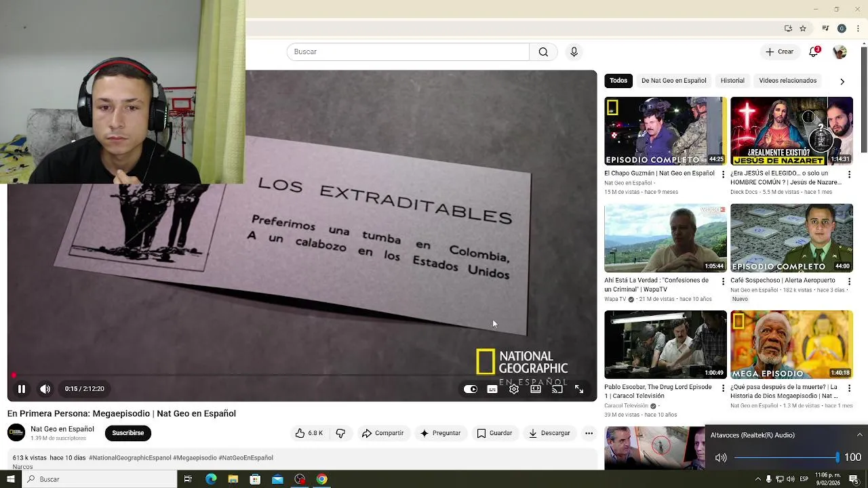The image size is (868, 488).
Task: Open YouTube notifications bell
Action: point(814,52)
